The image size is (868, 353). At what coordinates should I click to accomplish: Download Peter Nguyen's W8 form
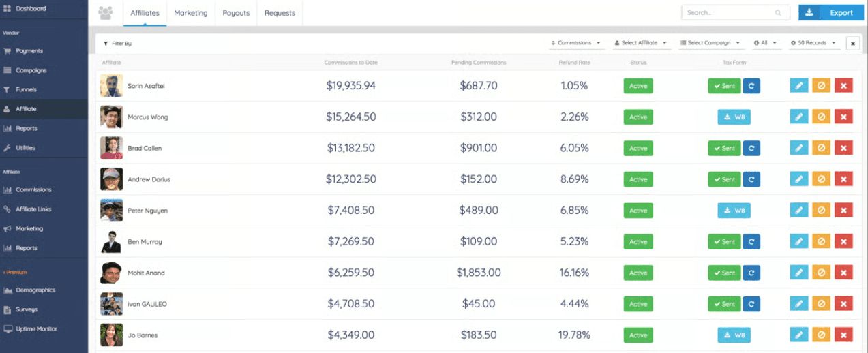coord(734,211)
